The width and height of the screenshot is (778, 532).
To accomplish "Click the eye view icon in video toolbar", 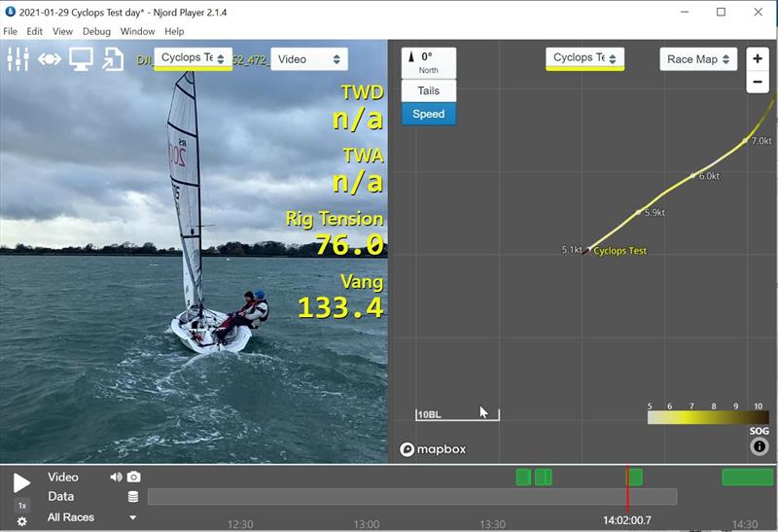I will coord(50,59).
